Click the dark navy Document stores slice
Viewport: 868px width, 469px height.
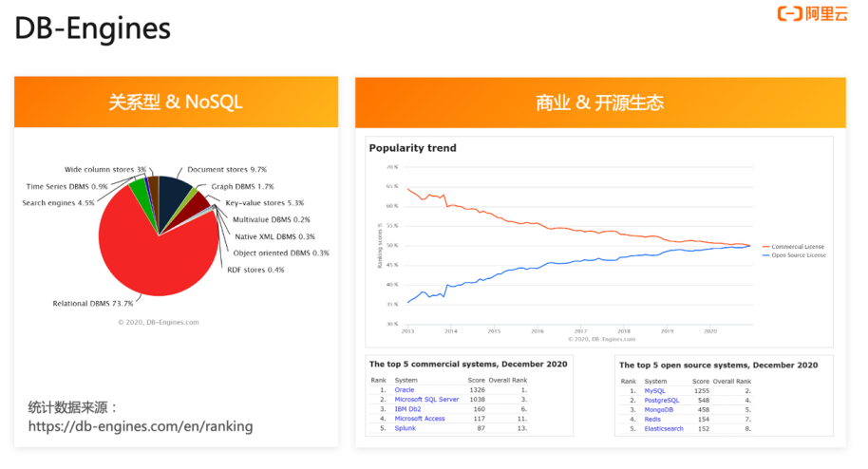[172, 197]
